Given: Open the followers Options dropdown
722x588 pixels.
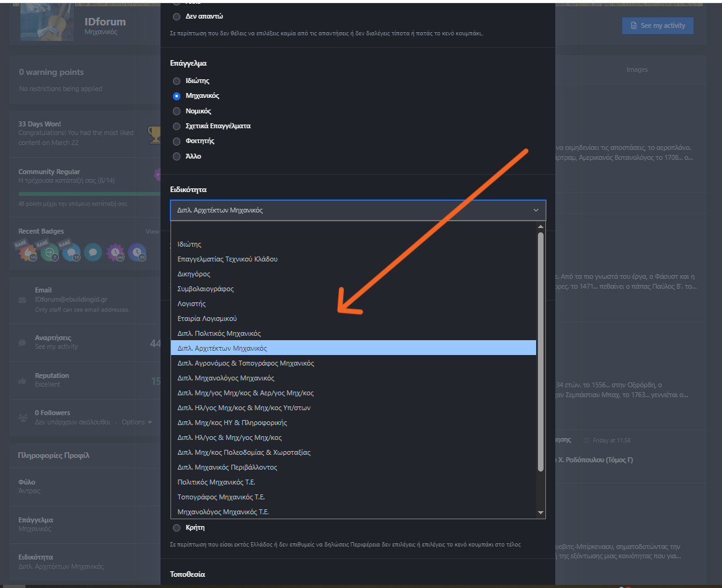Looking at the screenshot, I should (136, 422).
